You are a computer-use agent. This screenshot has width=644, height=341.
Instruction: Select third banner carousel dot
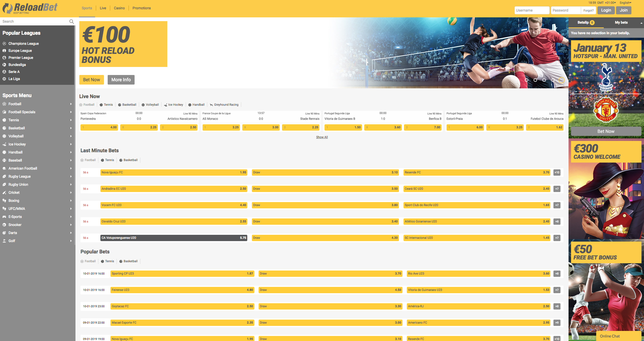point(544,80)
